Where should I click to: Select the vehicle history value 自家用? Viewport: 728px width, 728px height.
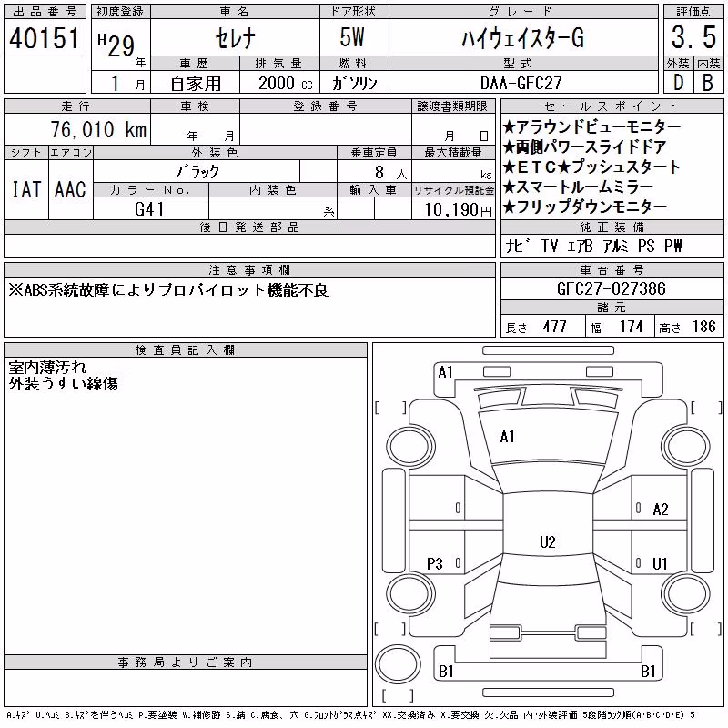click(x=196, y=84)
